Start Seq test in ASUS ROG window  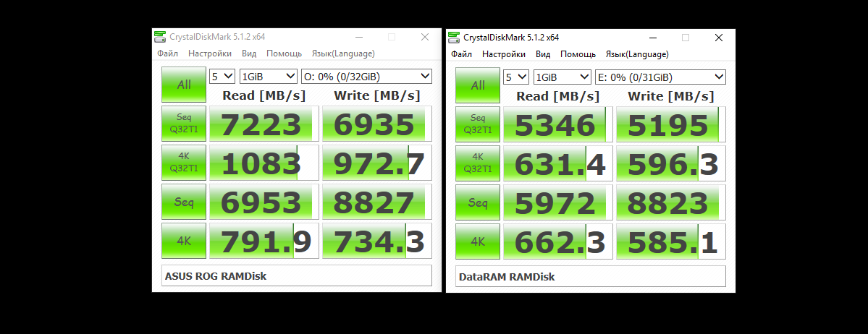pyautogui.click(x=184, y=202)
